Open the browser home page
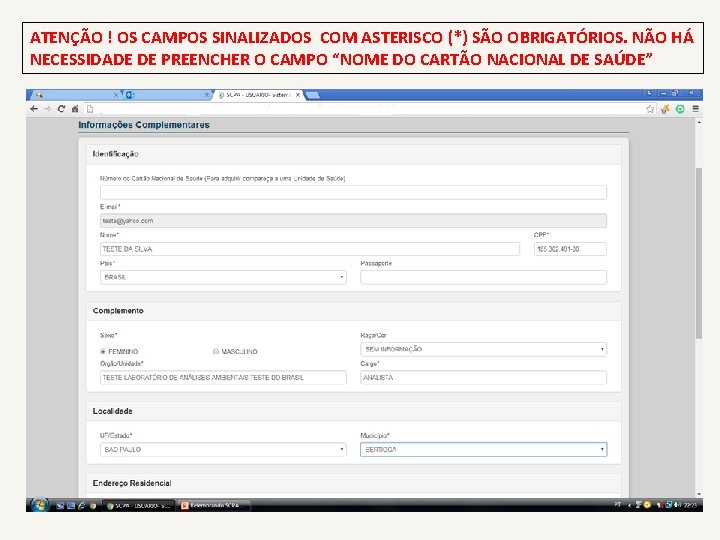This screenshot has height=540, width=720. pyautogui.click(x=75, y=109)
